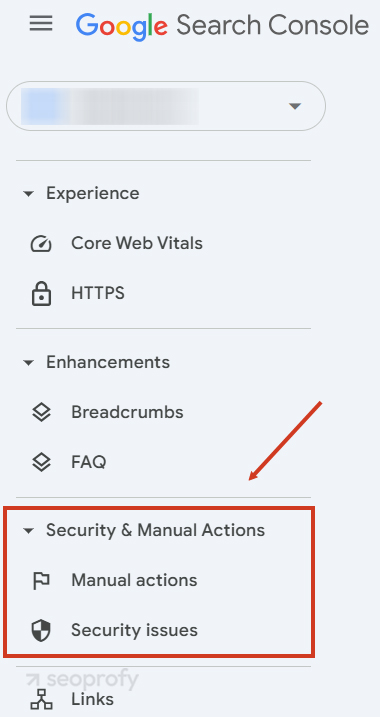Click the Google logo
The width and height of the screenshot is (380, 717).
[x=122, y=27]
